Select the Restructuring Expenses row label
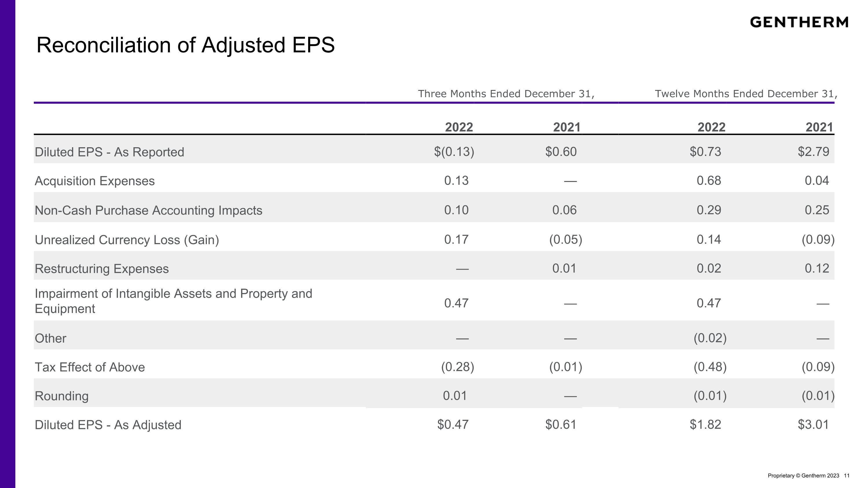 (102, 269)
